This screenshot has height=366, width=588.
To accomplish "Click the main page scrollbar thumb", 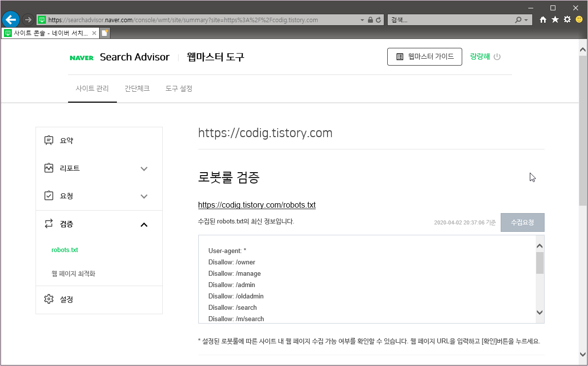I will (583, 131).
